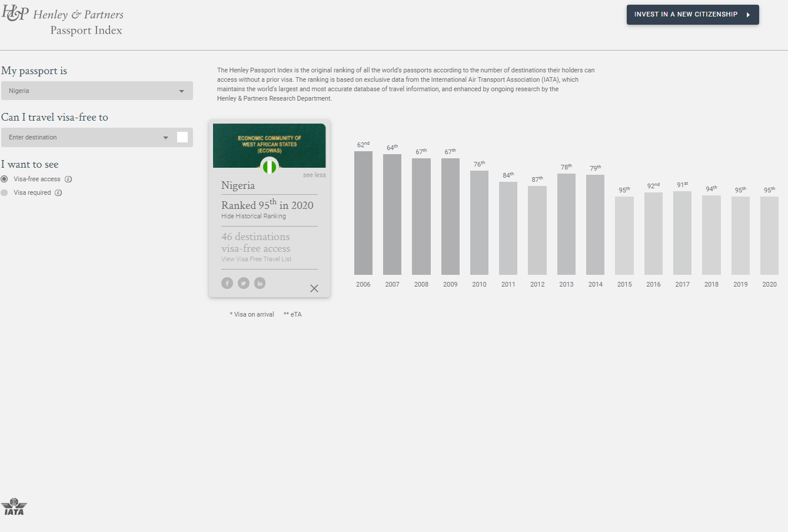Open View Visa Free Travel List
The image size is (788, 532).
pyautogui.click(x=257, y=259)
